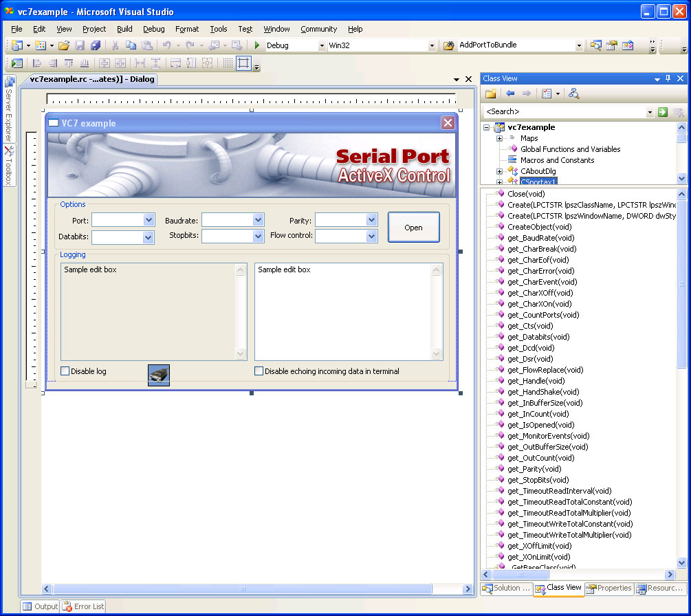Open the Stopbits combo box dropdown

(258, 236)
